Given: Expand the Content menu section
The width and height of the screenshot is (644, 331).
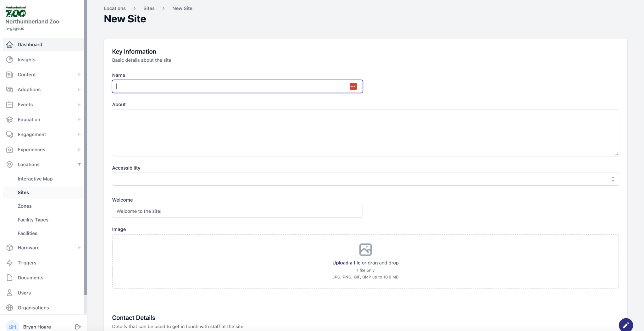Looking at the screenshot, I should pyautogui.click(x=79, y=75).
